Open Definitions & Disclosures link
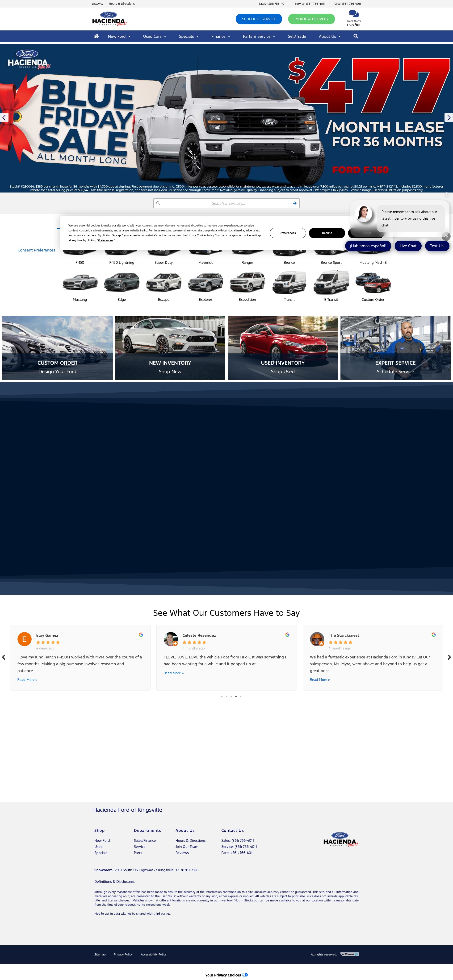The width and height of the screenshot is (453, 980). 114,881
